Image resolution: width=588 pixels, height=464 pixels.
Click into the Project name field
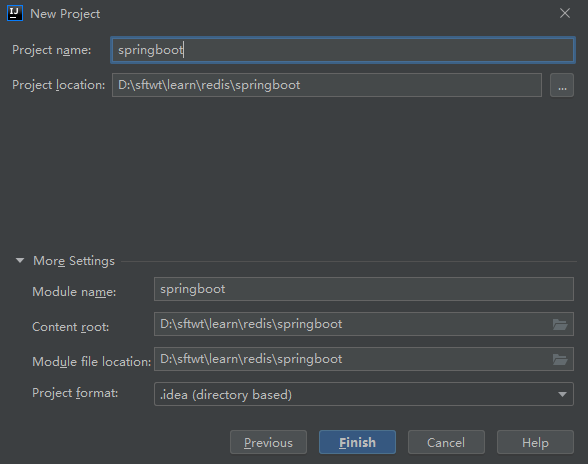point(342,50)
